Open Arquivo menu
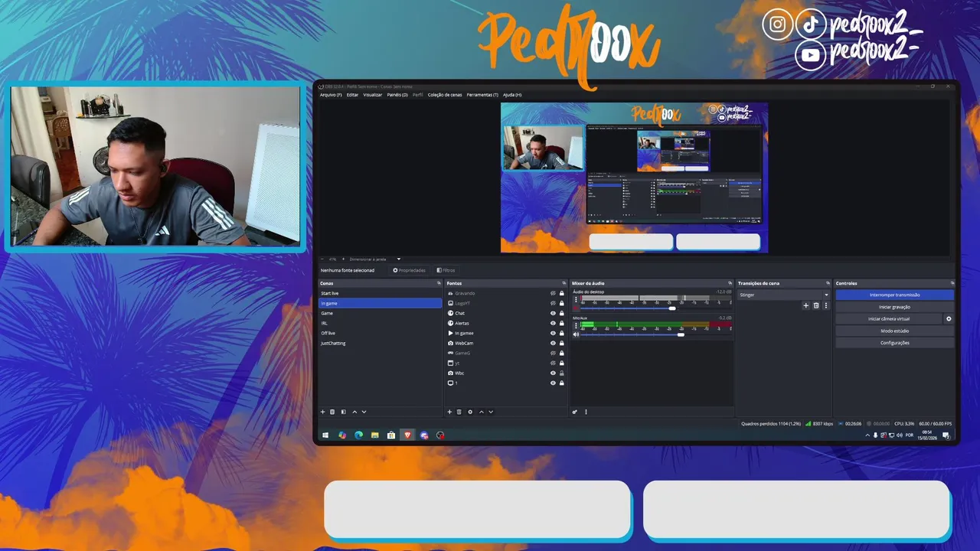Image resolution: width=980 pixels, height=551 pixels. (331, 95)
